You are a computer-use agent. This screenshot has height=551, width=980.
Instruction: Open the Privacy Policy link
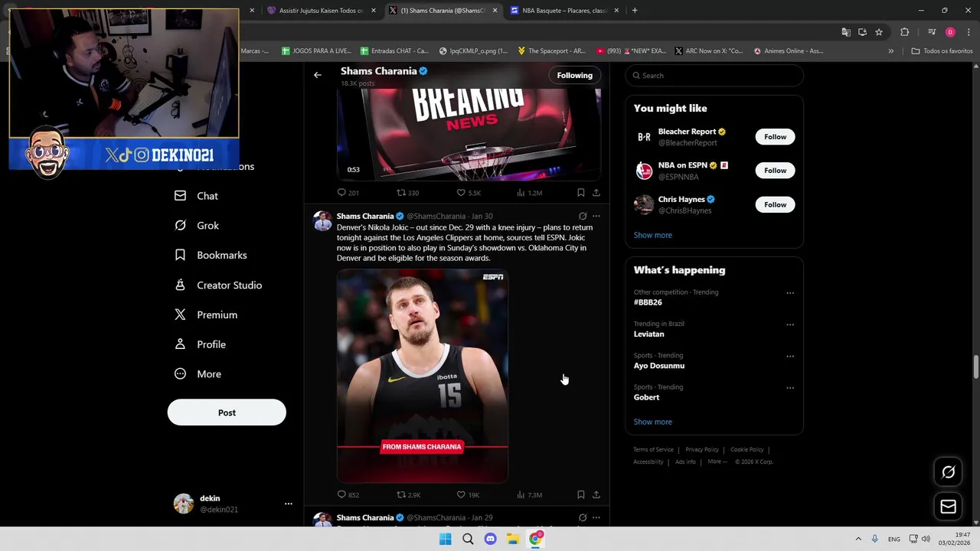702,450
